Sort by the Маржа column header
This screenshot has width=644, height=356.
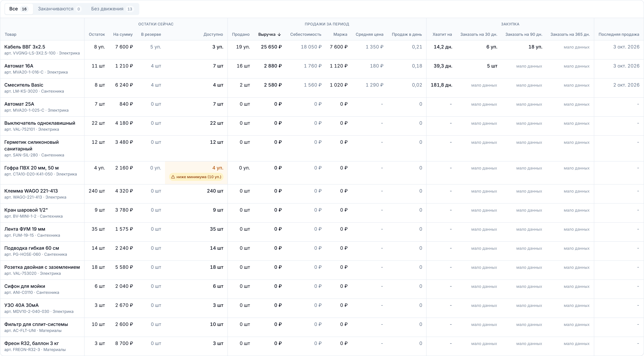tap(340, 35)
